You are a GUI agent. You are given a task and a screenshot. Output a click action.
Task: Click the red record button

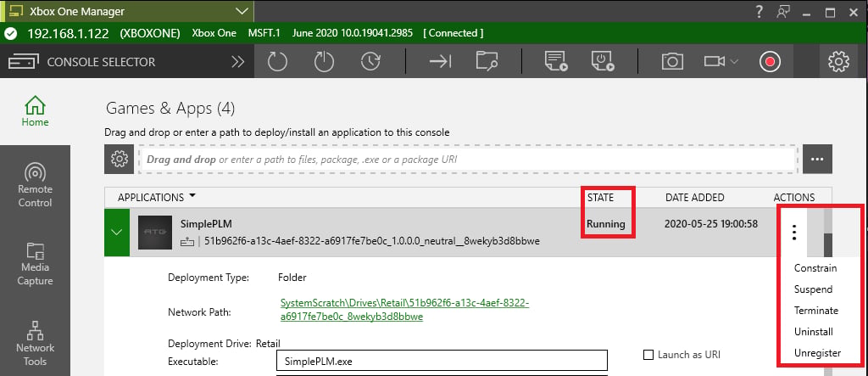coord(770,62)
